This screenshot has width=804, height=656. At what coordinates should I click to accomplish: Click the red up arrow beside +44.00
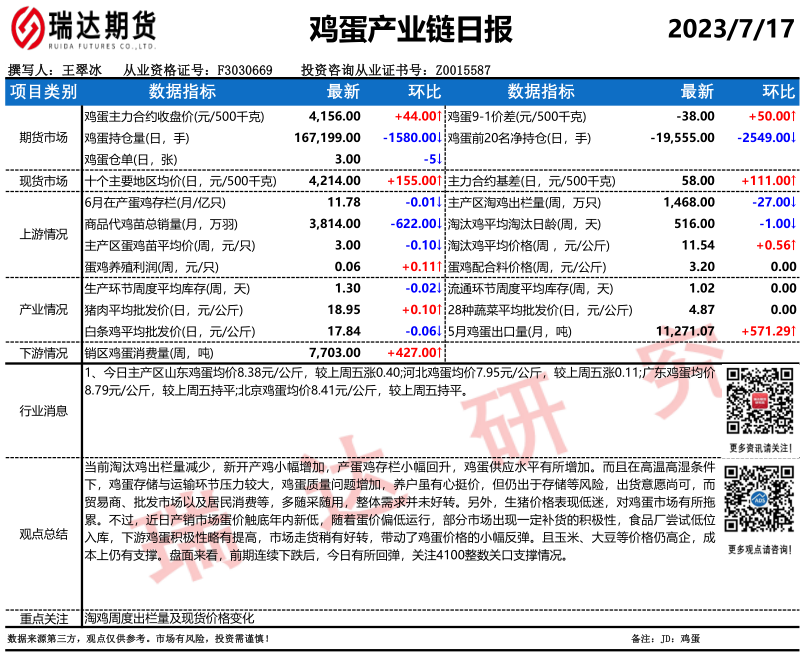click(x=439, y=117)
